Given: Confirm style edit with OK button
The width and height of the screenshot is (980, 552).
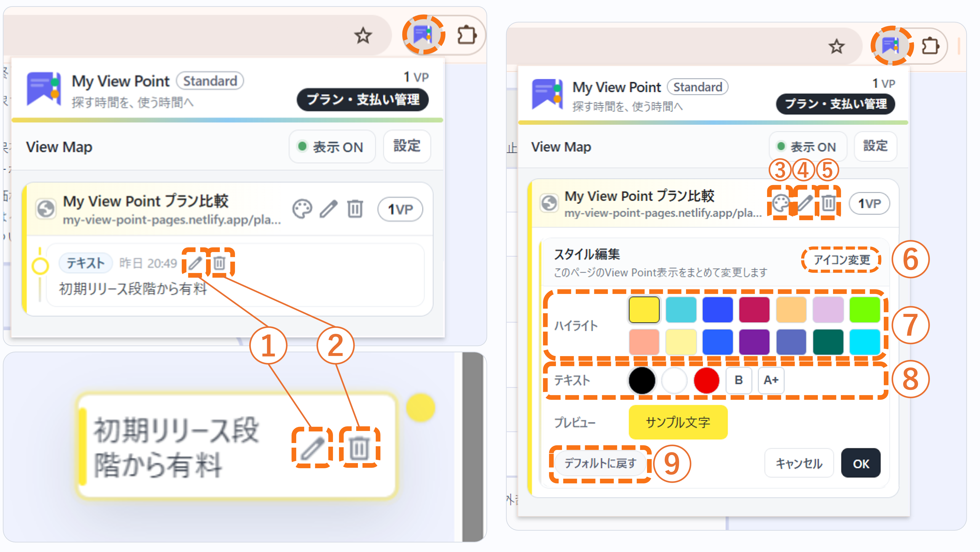Looking at the screenshot, I should coord(861,463).
